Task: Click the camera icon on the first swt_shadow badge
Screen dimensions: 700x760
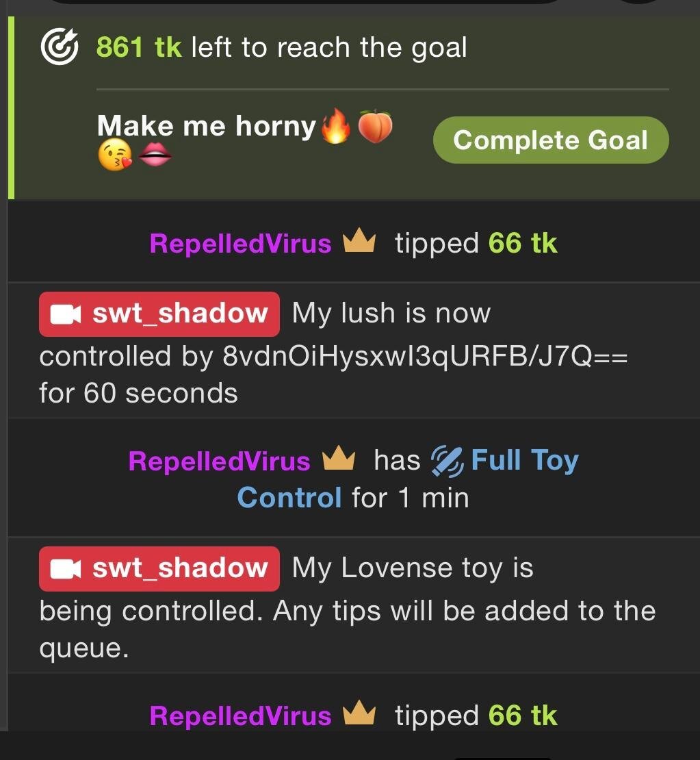Action: (x=66, y=314)
